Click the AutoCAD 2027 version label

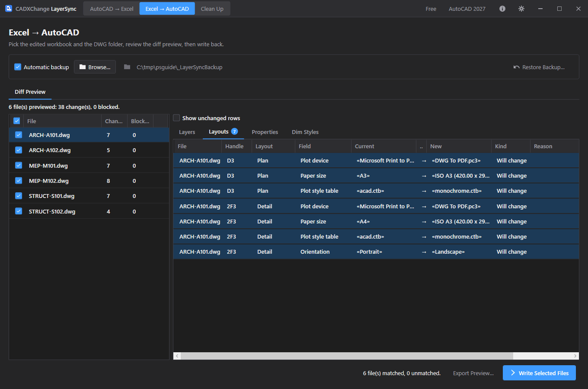(467, 9)
